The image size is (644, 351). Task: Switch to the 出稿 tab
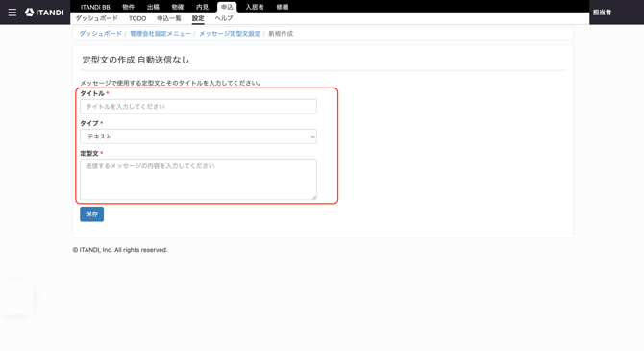(153, 7)
